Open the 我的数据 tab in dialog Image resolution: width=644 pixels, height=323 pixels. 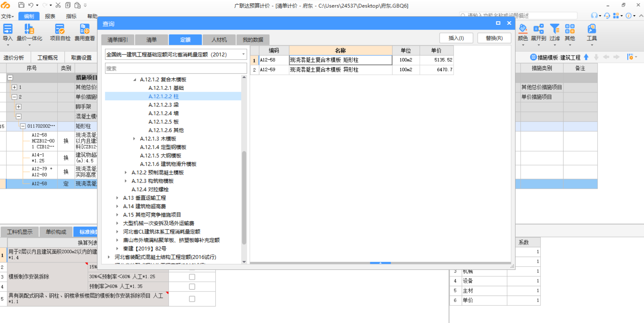coord(253,40)
